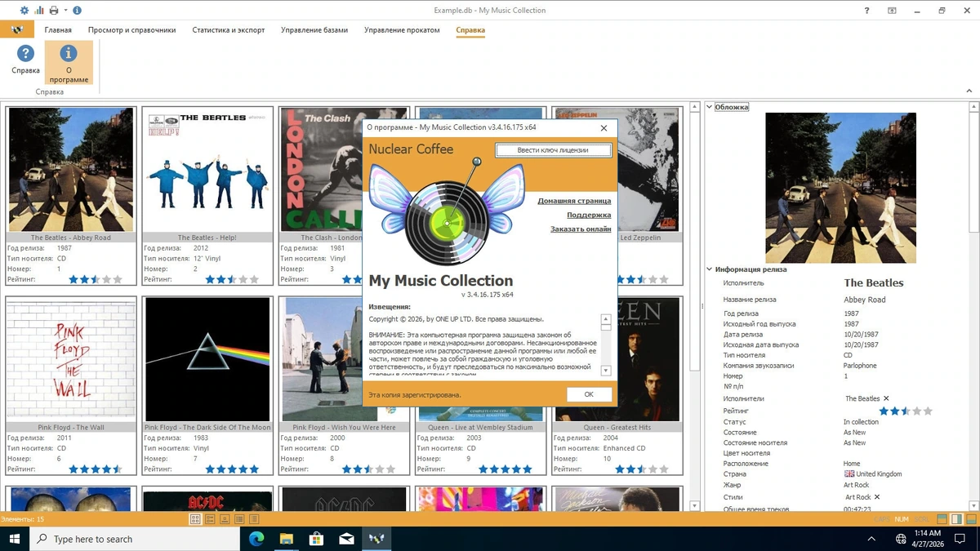The width and height of the screenshot is (980, 551).
Task: Switch to the Главная ribbon tab
Action: tap(58, 30)
